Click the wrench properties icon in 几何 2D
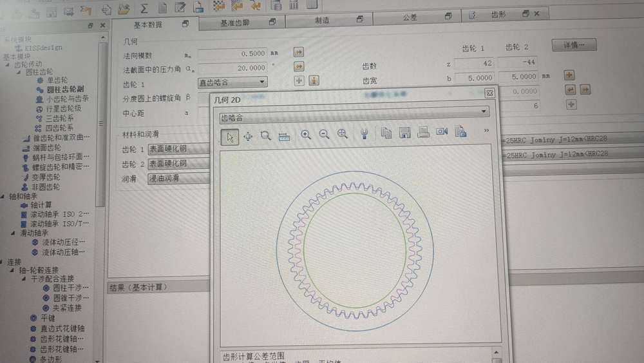This screenshot has width=644, height=363. pyautogui.click(x=364, y=133)
